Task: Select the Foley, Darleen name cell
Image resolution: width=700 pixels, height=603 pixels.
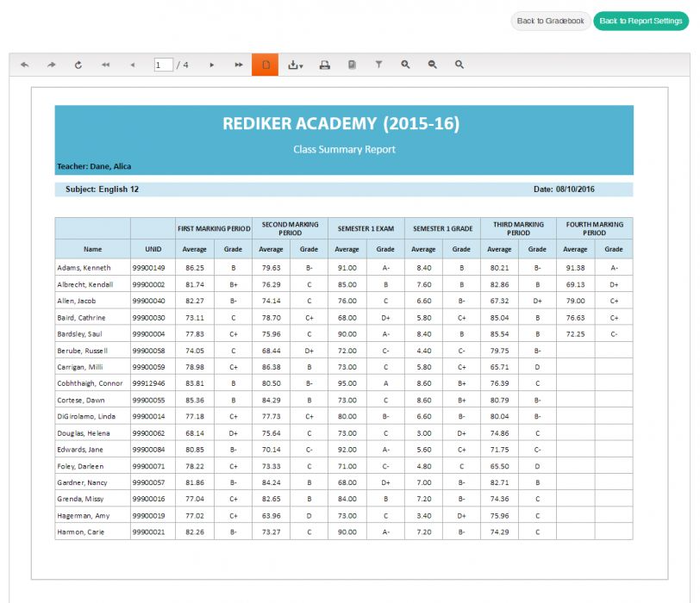Action: (x=93, y=466)
